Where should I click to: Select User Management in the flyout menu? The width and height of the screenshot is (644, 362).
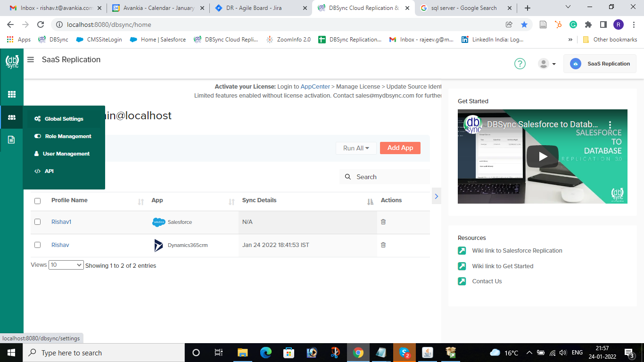click(66, 154)
